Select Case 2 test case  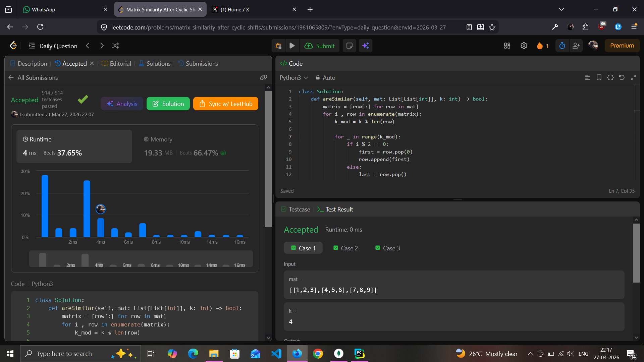pyautogui.click(x=345, y=248)
